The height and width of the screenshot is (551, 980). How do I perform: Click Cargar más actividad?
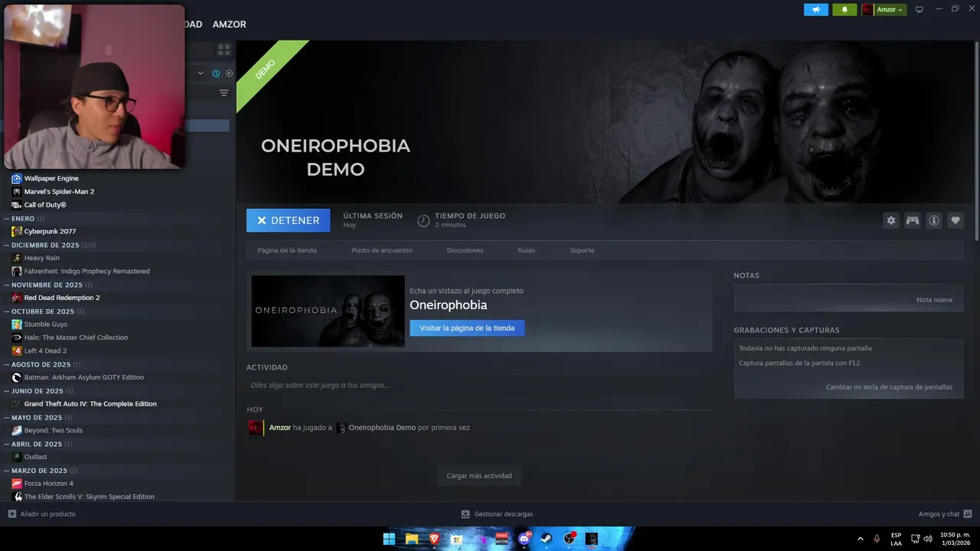click(x=479, y=475)
